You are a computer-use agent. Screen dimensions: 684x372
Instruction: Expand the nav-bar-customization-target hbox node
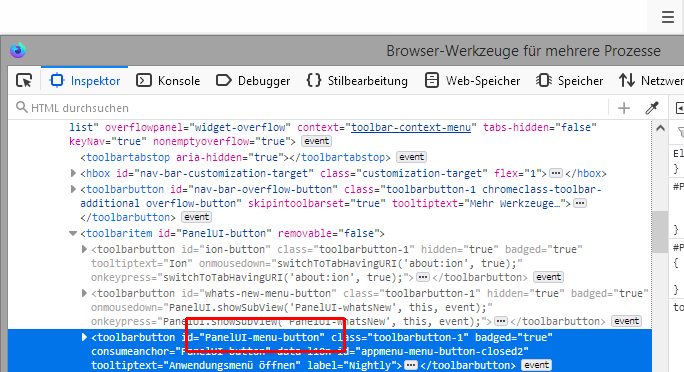click(x=73, y=173)
